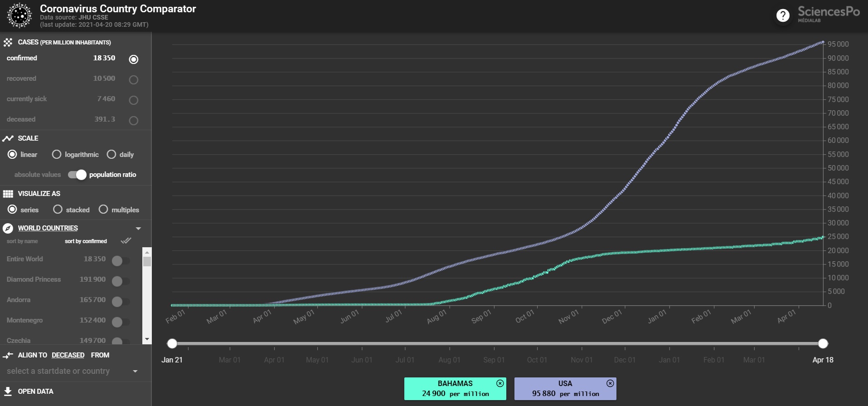Enable the Andorra country toggle

point(121,301)
